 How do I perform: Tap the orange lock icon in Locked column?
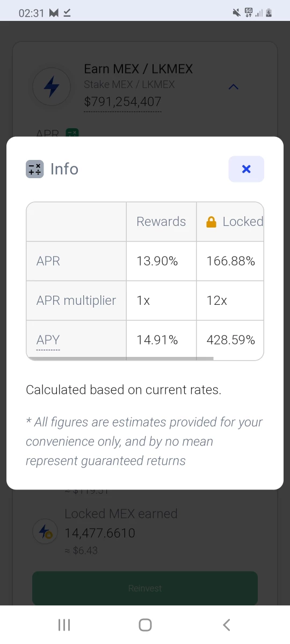click(212, 222)
